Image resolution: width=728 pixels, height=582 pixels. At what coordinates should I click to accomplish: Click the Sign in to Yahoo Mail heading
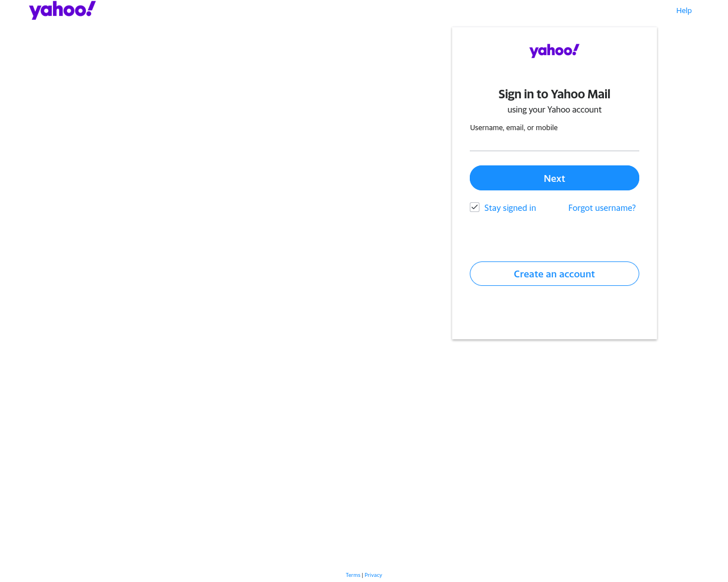point(555,94)
